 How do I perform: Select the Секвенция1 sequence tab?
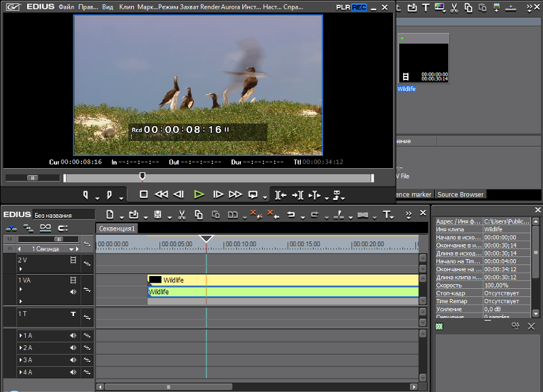(117, 229)
